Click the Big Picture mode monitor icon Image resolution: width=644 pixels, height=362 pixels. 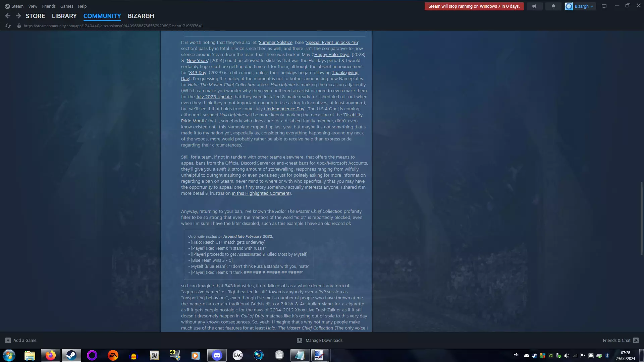click(x=604, y=6)
